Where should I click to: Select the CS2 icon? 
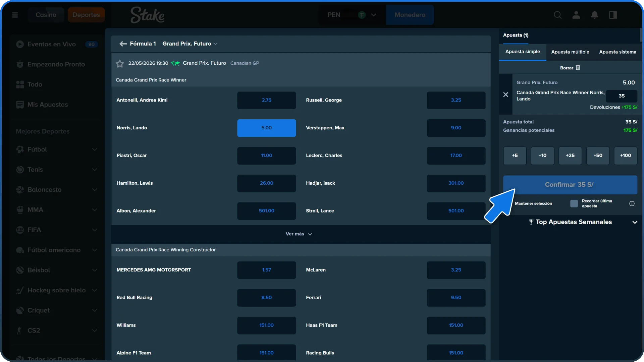tap(20, 330)
